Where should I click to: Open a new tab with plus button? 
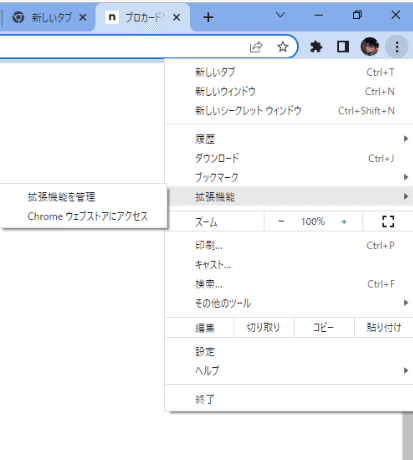point(208,17)
